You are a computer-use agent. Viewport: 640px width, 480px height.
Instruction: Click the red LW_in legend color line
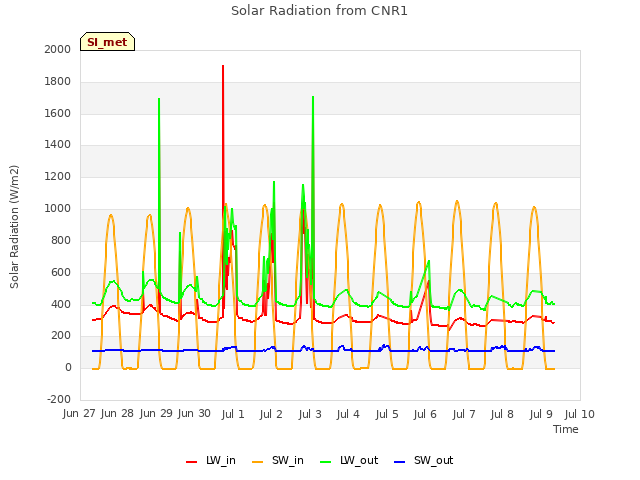point(191,462)
